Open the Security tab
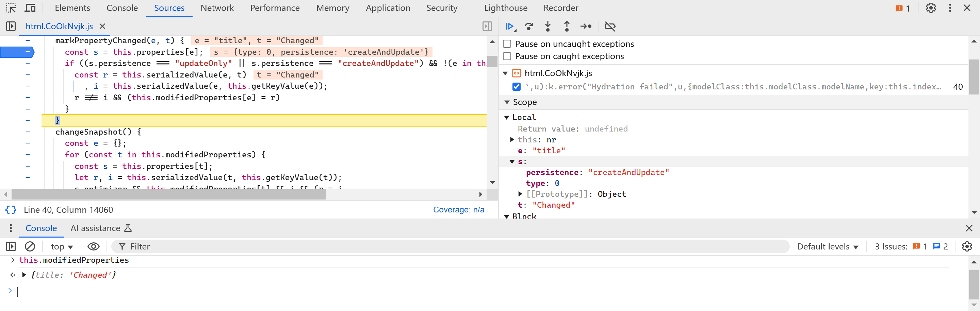The image size is (980, 311). tap(442, 8)
